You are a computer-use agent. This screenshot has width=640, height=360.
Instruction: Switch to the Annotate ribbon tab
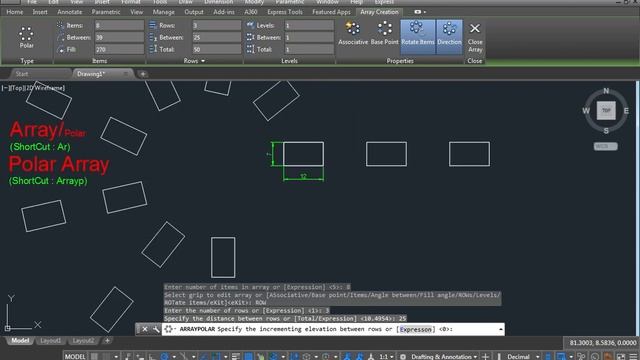pyautogui.click(x=70, y=12)
